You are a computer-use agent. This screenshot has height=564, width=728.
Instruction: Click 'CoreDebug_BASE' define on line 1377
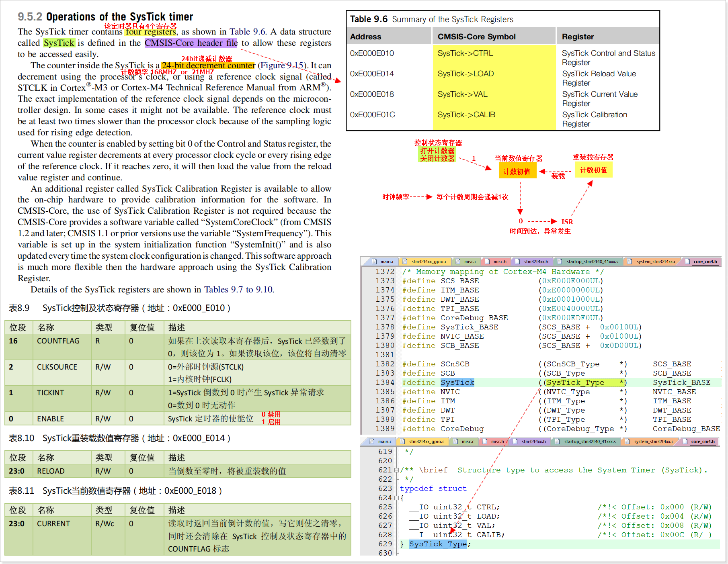[x=474, y=318]
